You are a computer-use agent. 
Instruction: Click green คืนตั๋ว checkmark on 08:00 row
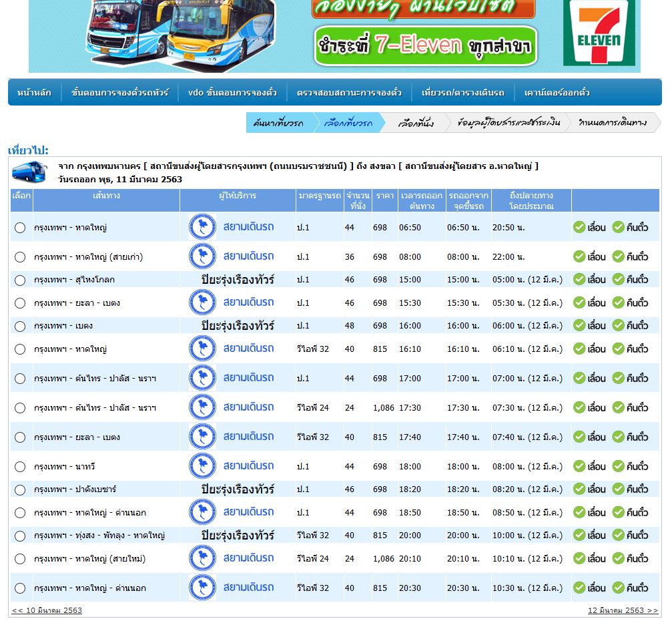coord(618,256)
